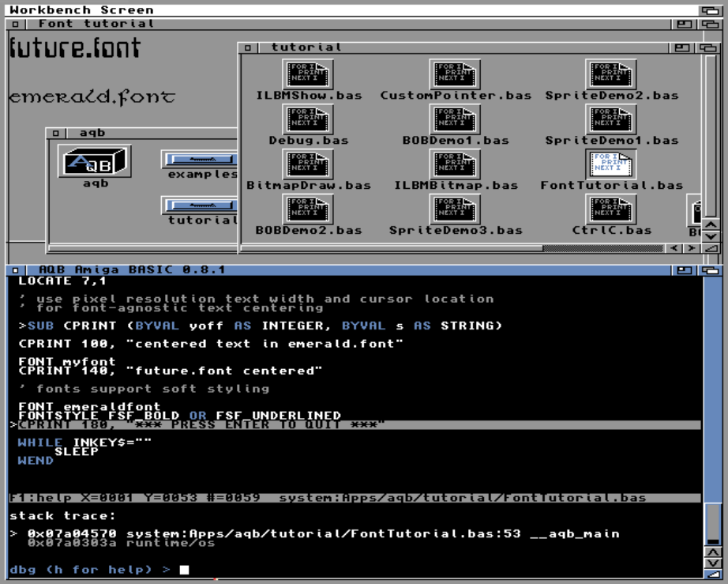Click the WHILE INKEY$ line
The height and width of the screenshot is (584, 728).
[84, 443]
